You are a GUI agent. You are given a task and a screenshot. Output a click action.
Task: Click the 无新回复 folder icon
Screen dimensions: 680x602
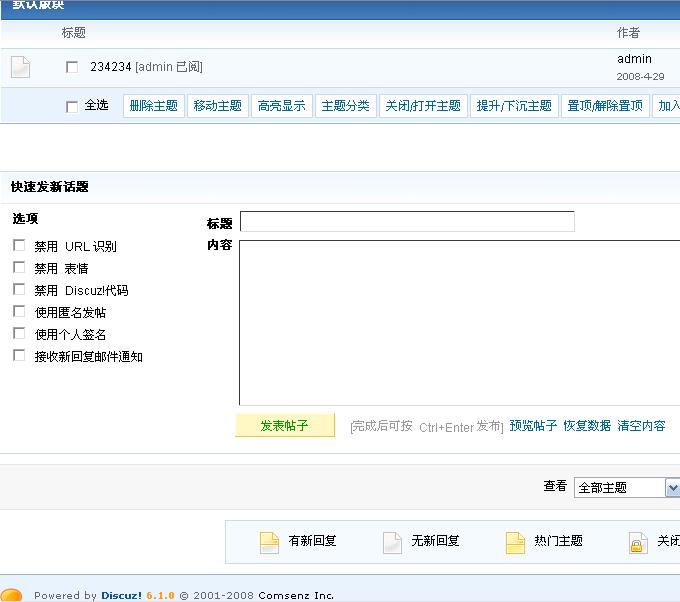(393, 542)
